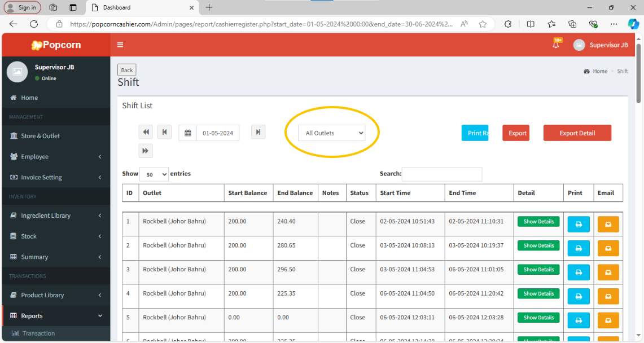This screenshot has width=644, height=343.
Task: Expand the Stock sidebar menu
Action: [56, 236]
